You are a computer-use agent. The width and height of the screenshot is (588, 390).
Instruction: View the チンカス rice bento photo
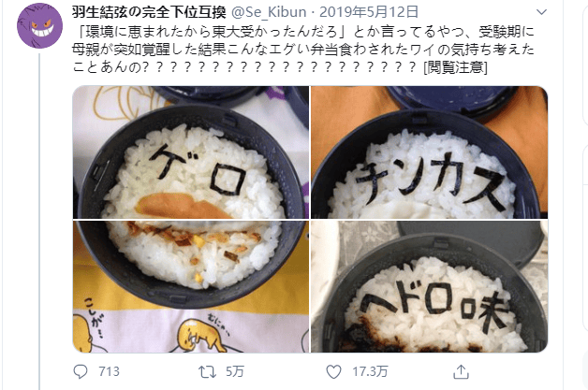coord(430,152)
